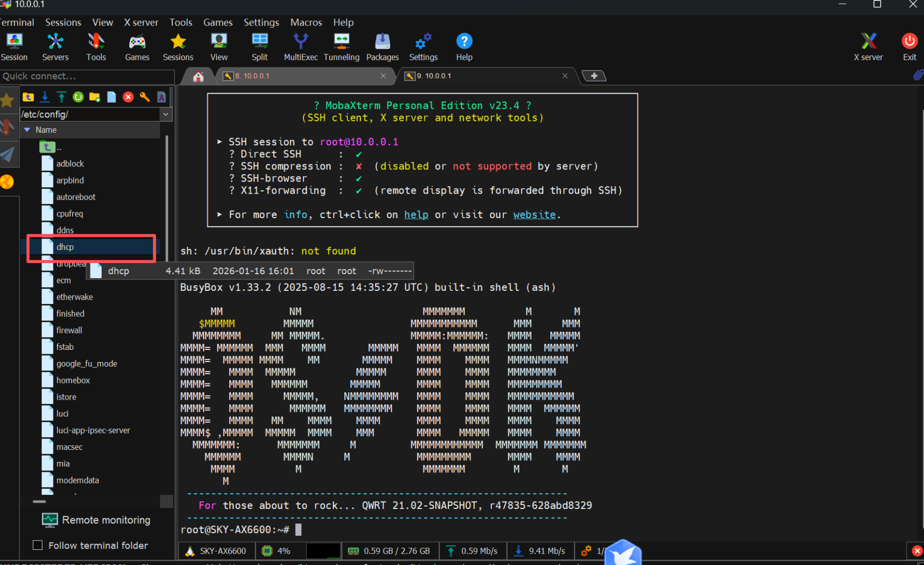Enable the Follow terminal folder checkbox
This screenshot has height=565, width=924.
38,545
